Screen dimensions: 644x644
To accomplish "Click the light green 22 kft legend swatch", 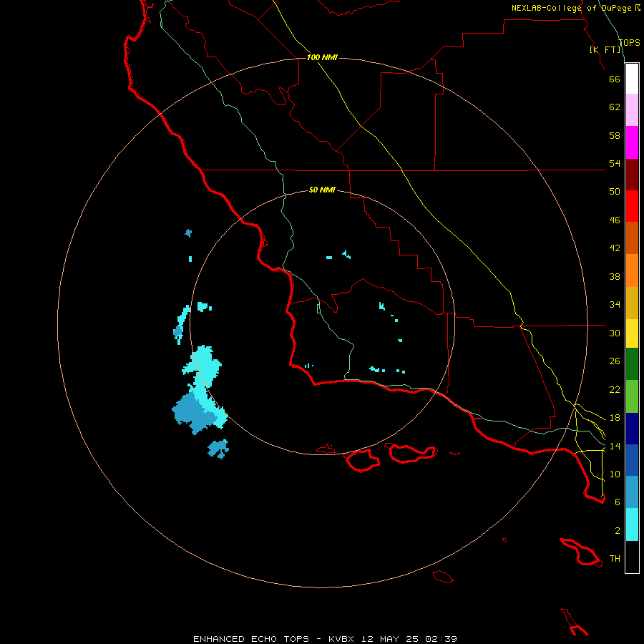I will pyautogui.click(x=632, y=396).
